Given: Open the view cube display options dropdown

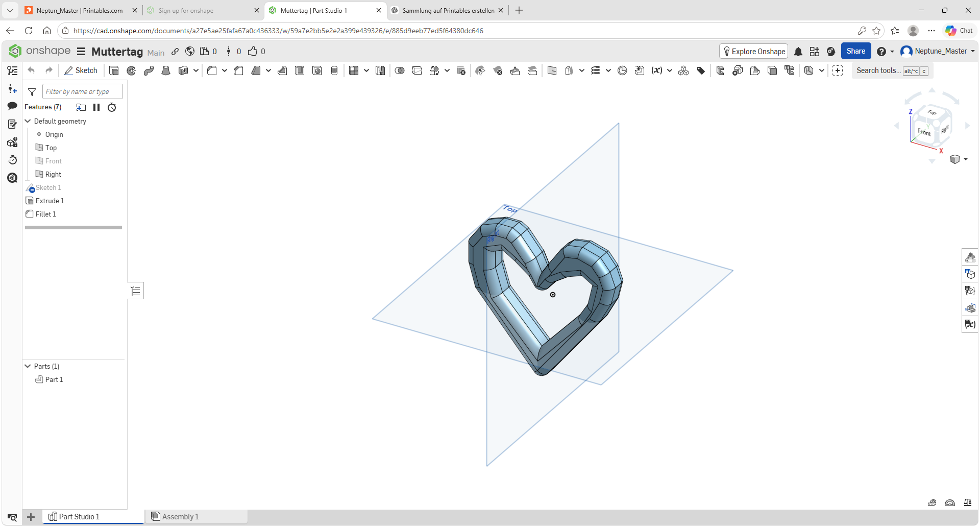Looking at the screenshot, I should pos(966,159).
